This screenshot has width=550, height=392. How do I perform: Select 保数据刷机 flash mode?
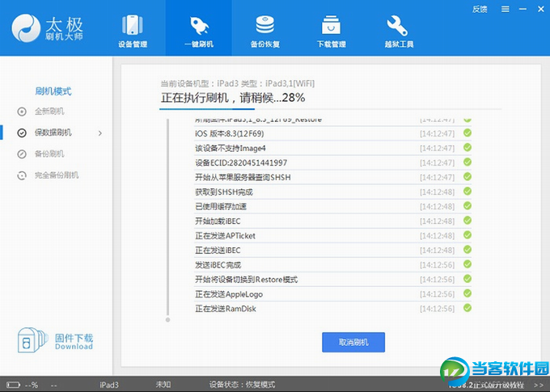(52, 133)
